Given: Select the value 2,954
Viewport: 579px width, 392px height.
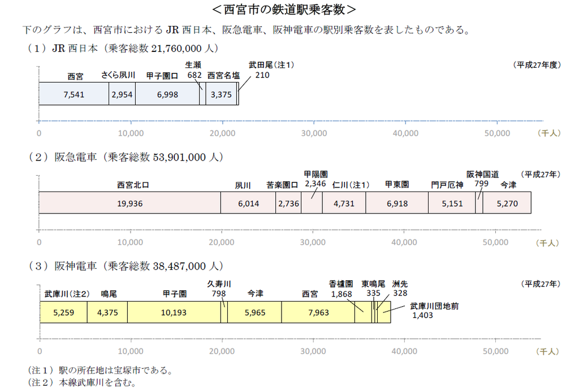Looking at the screenshot, I should pos(122,94).
